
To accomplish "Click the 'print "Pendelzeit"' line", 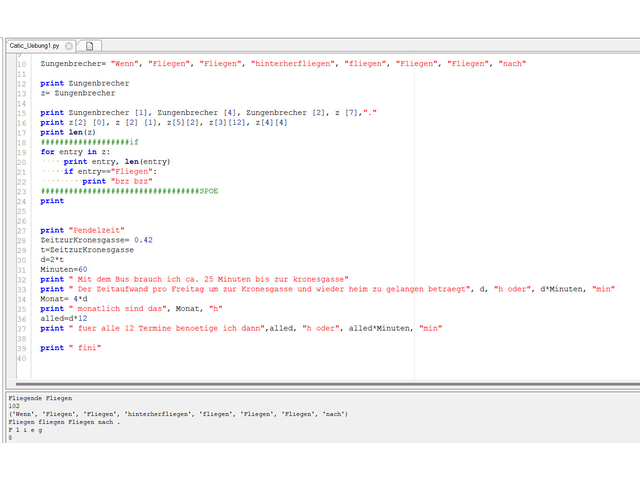I will 82,230.
